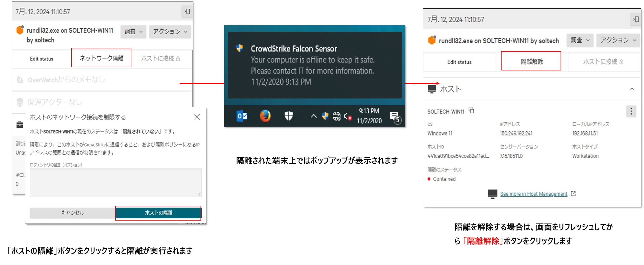This screenshot has height=265, width=644.
Task: Click キャンセル in containment dialog
Action: [73, 213]
